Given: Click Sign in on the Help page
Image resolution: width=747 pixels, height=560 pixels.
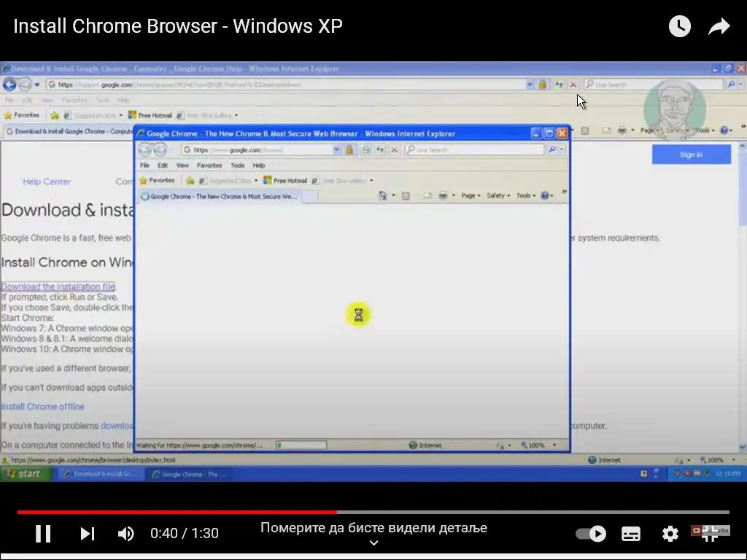Looking at the screenshot, I should pos(692,155).
